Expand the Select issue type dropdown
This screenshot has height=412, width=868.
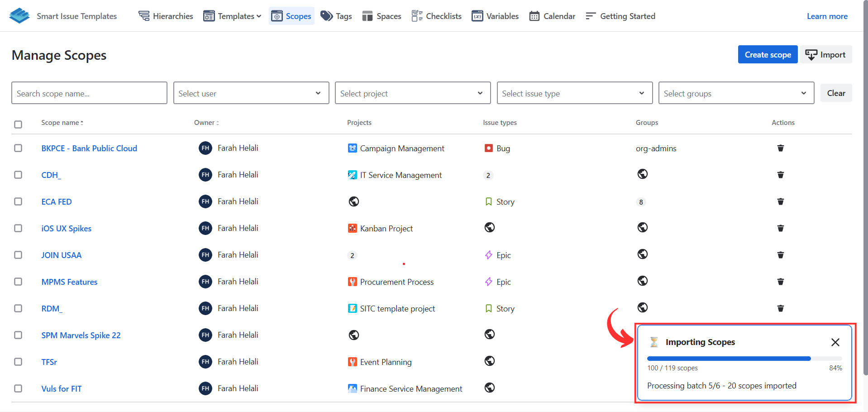click(574, 93)
